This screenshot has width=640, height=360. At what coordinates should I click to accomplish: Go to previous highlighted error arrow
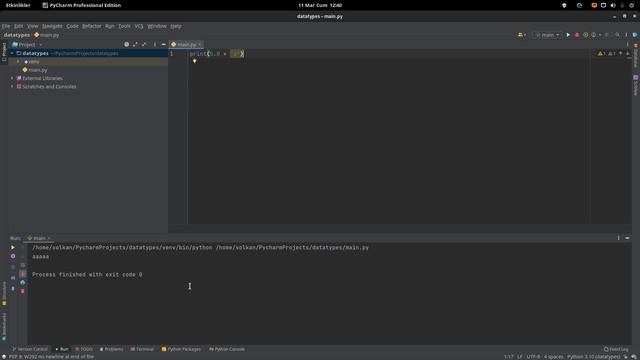pos(620,53)
